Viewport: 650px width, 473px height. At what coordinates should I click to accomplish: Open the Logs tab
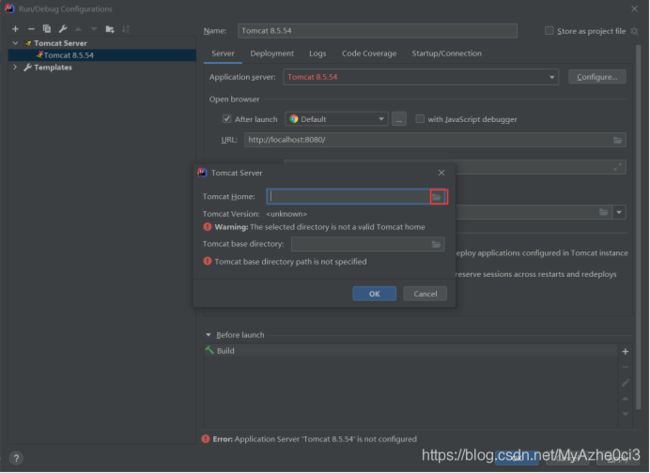[x=318, y=53]
